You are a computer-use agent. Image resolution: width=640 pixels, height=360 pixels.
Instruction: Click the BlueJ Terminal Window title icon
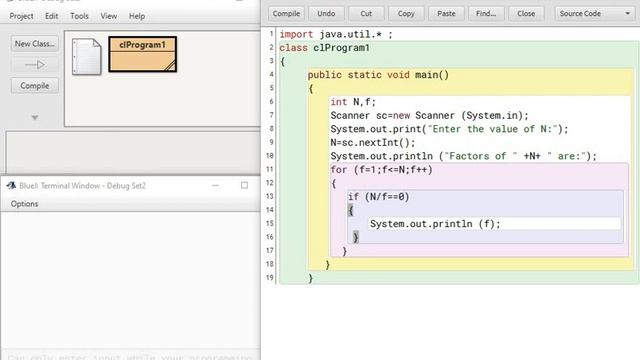tap(11, 186)
